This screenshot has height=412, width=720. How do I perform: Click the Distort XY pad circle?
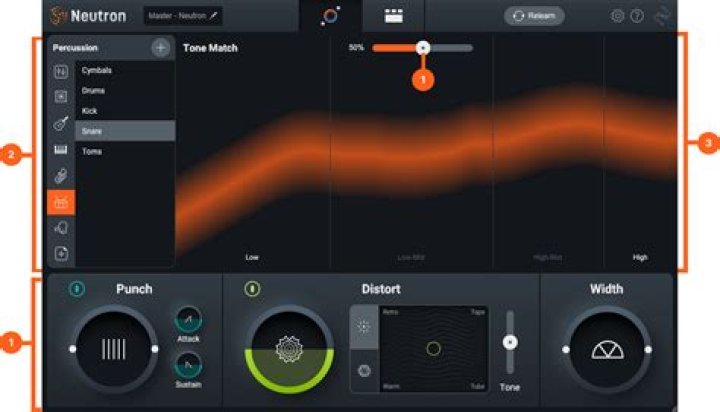(433, 348)
